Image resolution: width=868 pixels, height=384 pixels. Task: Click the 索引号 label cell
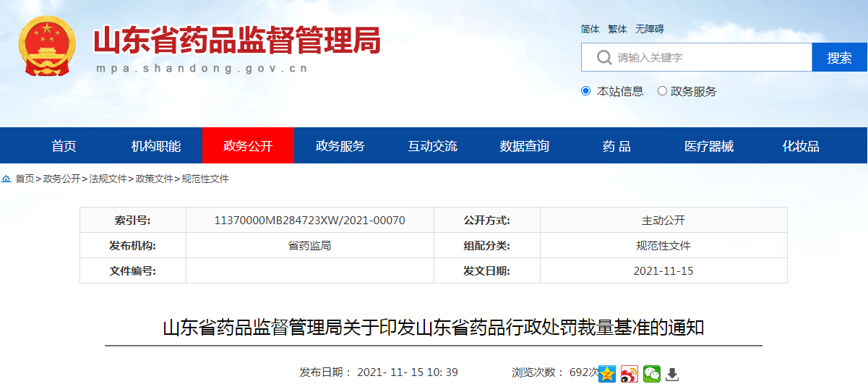pyautogui.click(x=133, y=220)
